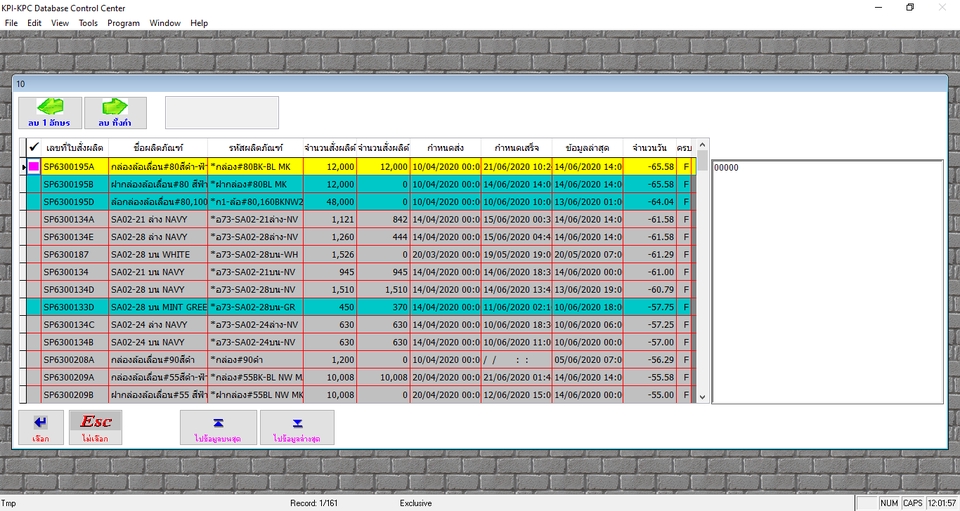Tick the selection cell of row SP6300134E
Screen dimensions: 960x511
(x=34, y=237)
